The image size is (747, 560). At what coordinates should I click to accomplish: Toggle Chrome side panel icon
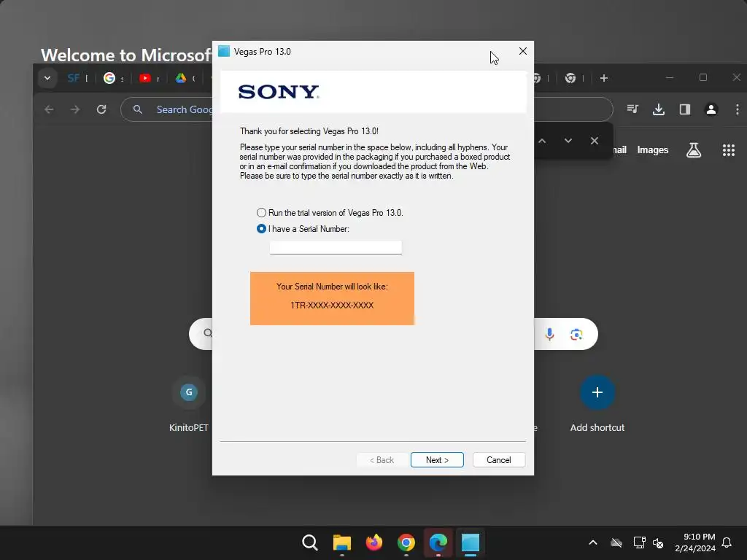click(x=684, y=109)
